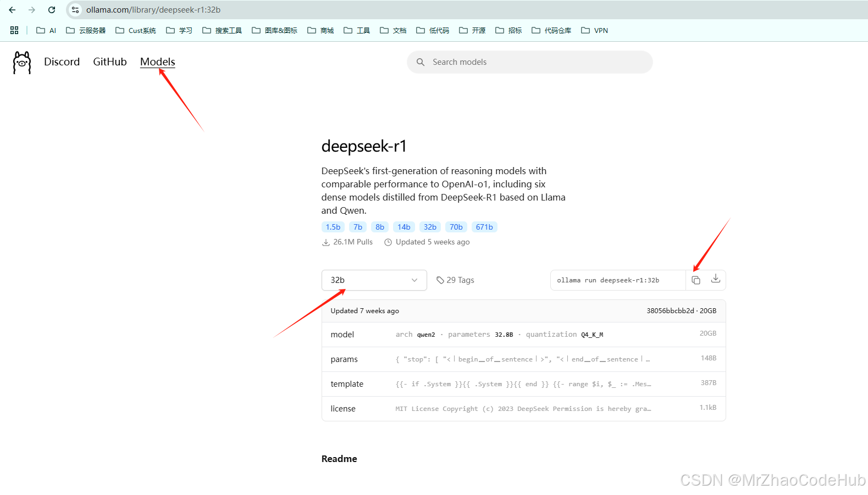Screen dimensions: 868x495
Task: Open the 搜索工具 bookmark folder
Action: (x=222, y=30)
